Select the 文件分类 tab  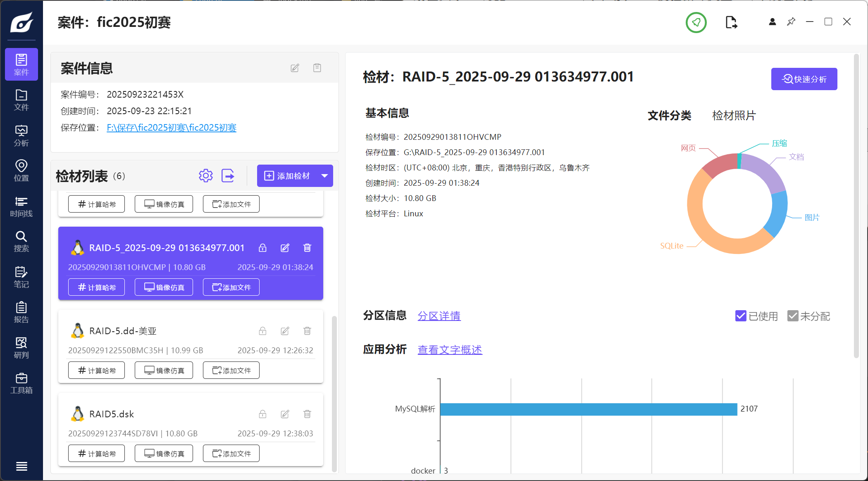(x=669, y=115)
